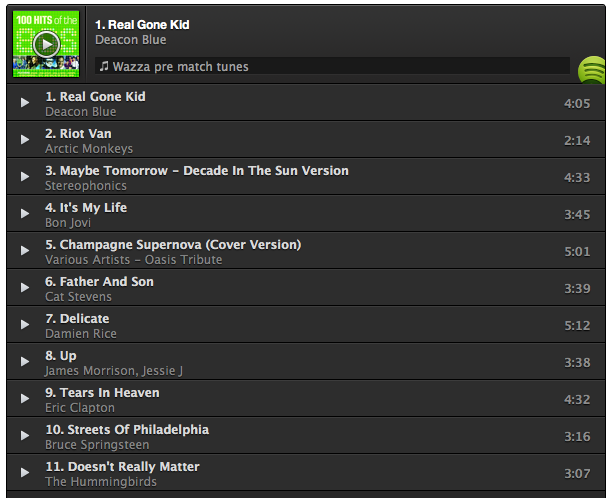The height and width of the screenshot is (498, 613).
Task: Play It's My Life by Bon Jovi
Action: click(x=25, y=215)
